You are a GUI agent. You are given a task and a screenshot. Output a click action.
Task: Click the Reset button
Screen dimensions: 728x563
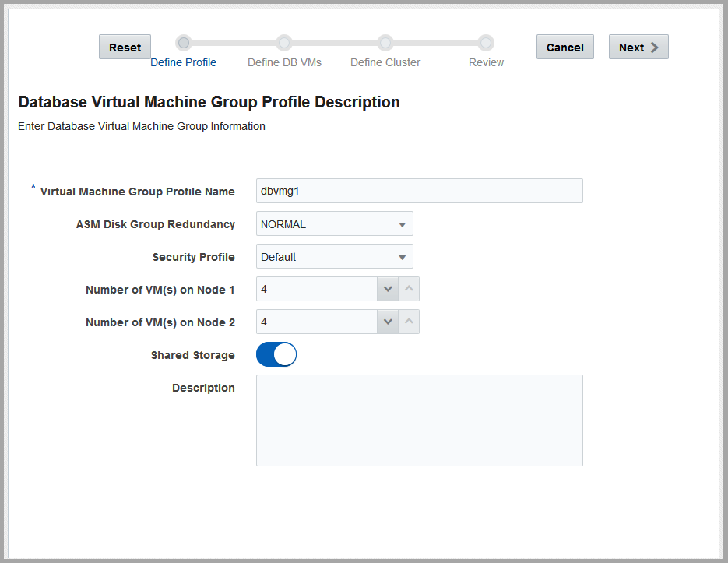pos(125,47)
